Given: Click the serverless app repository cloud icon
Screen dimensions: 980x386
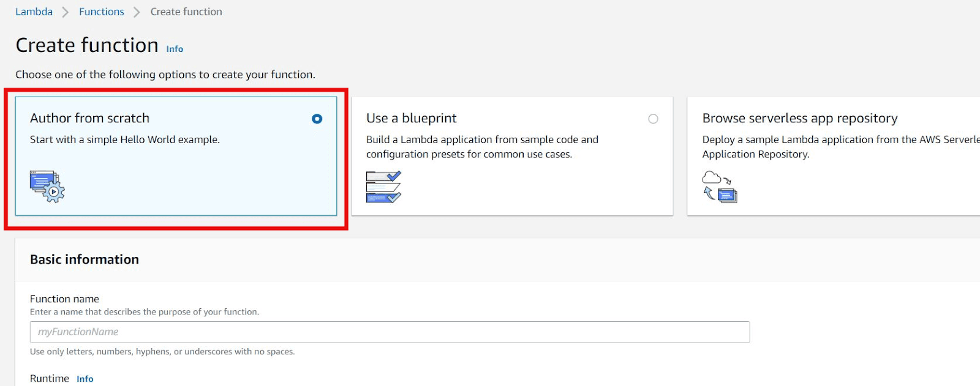Looking at the screenshot, I should (720, 187).
